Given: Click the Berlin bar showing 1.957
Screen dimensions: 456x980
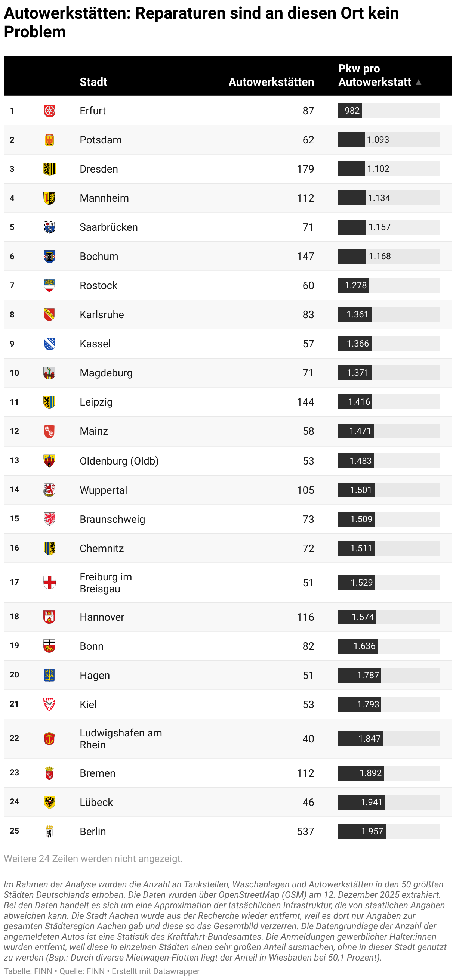Looking at the screenshot, I should click(361, 831).
